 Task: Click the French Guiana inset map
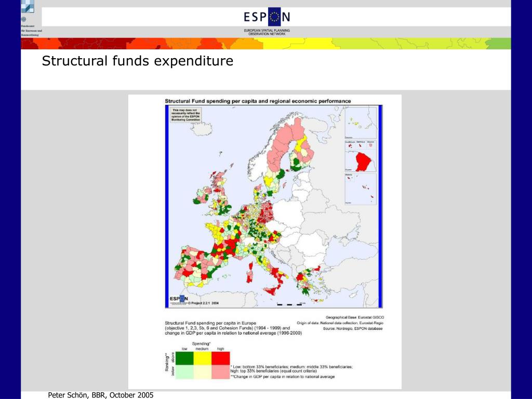point(361,161)
